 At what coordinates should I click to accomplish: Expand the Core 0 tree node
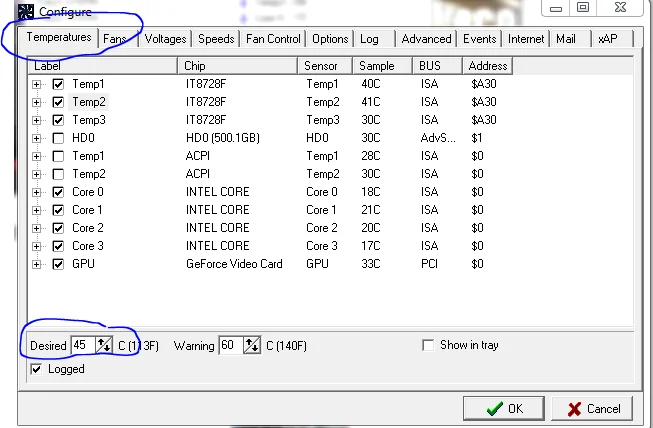[36, 192]
